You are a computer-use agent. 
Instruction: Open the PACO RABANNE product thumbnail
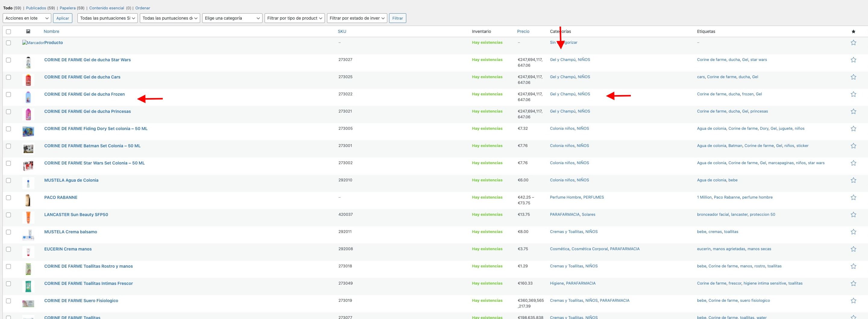[28, 200]
